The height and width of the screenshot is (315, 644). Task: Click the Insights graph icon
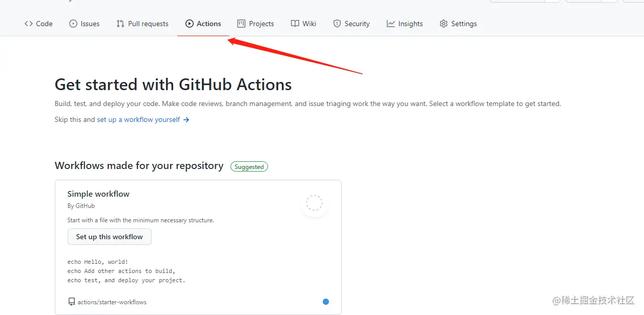point(391,24)
